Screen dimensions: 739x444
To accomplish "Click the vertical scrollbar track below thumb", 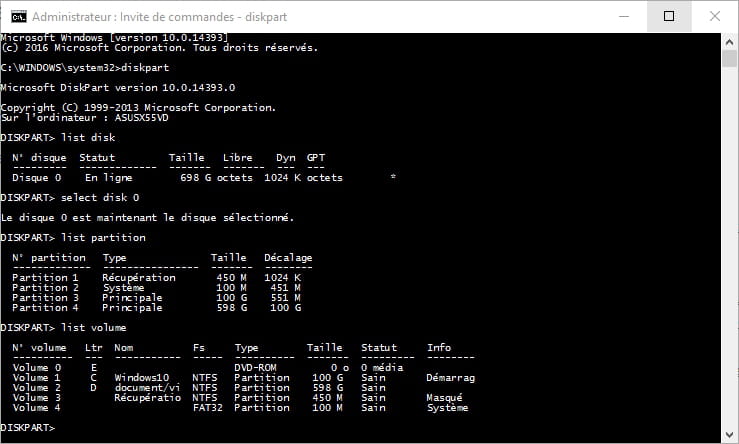I will click(730, 245).
